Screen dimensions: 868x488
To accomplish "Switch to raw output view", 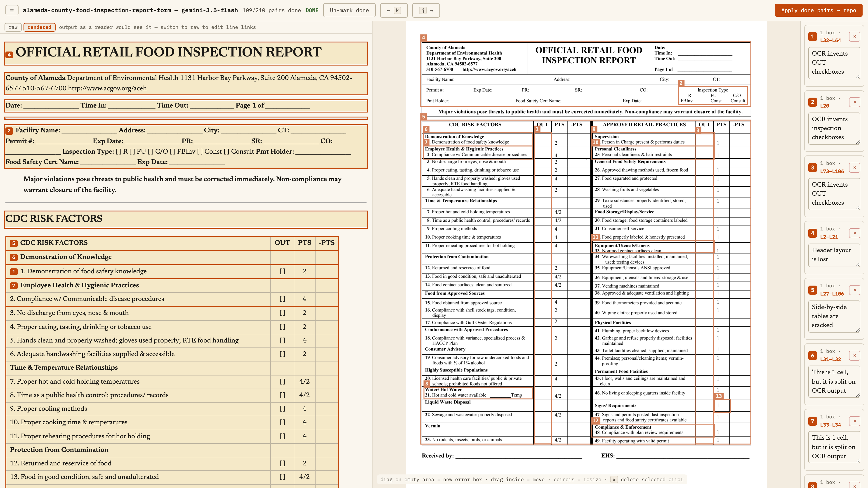I will tap(13, 27).
